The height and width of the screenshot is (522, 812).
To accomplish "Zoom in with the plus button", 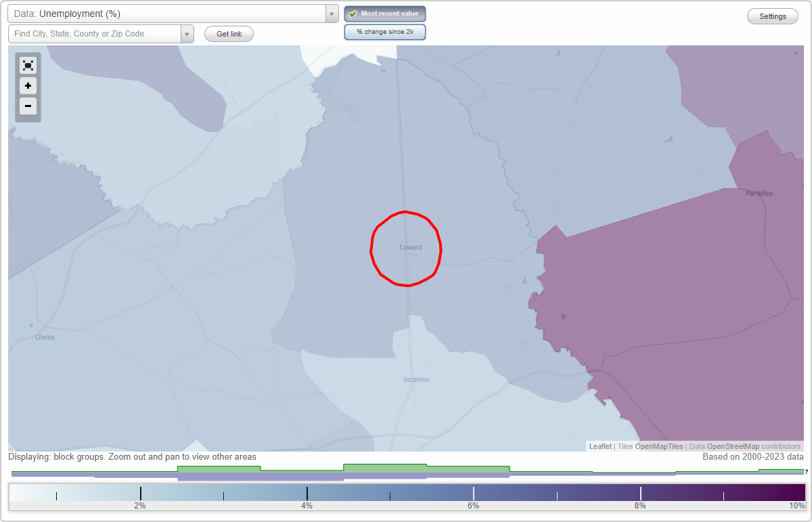I will pyautogui.click(x=28, y=86).
